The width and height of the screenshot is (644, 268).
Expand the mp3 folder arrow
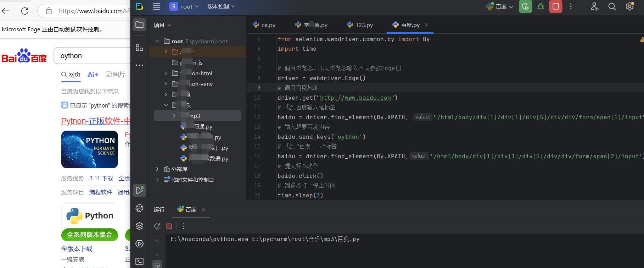[x=174, y=116]
